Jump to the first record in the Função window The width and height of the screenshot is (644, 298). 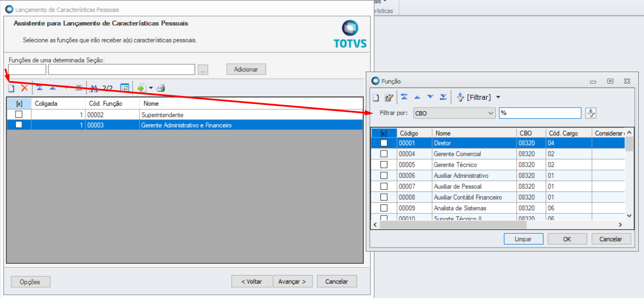404,97
